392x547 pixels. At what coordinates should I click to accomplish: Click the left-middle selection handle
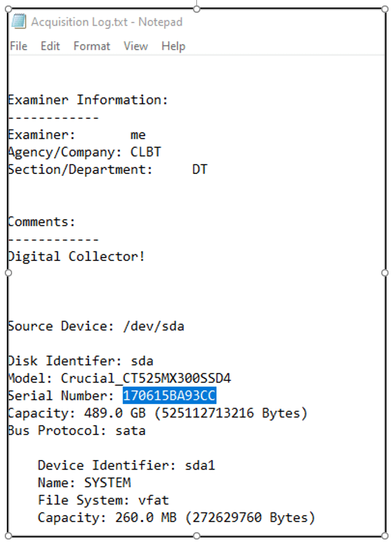(8, 272)
